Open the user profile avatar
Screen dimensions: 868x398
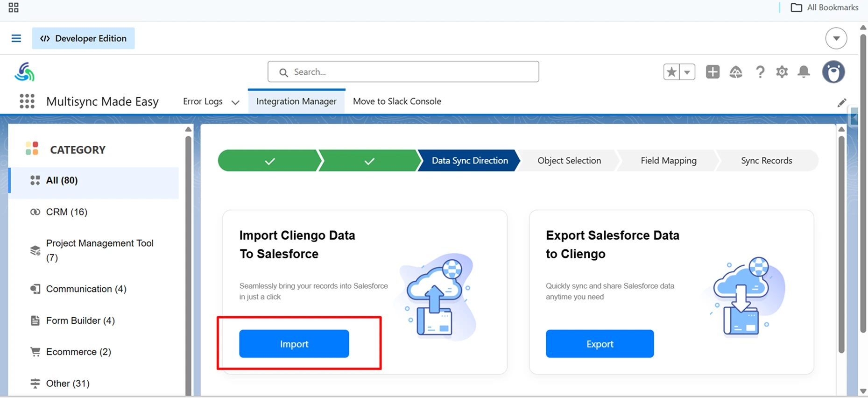coord(833,72)
